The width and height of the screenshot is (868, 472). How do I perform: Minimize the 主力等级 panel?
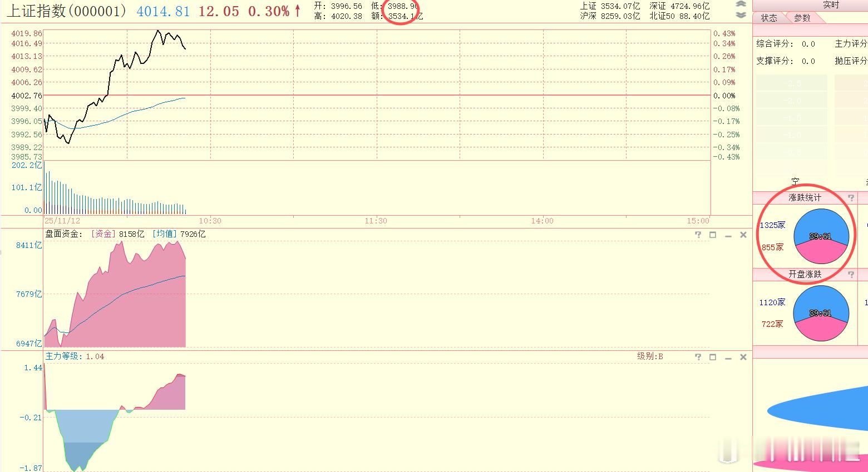pyautogui.click(x=728, y=356)
